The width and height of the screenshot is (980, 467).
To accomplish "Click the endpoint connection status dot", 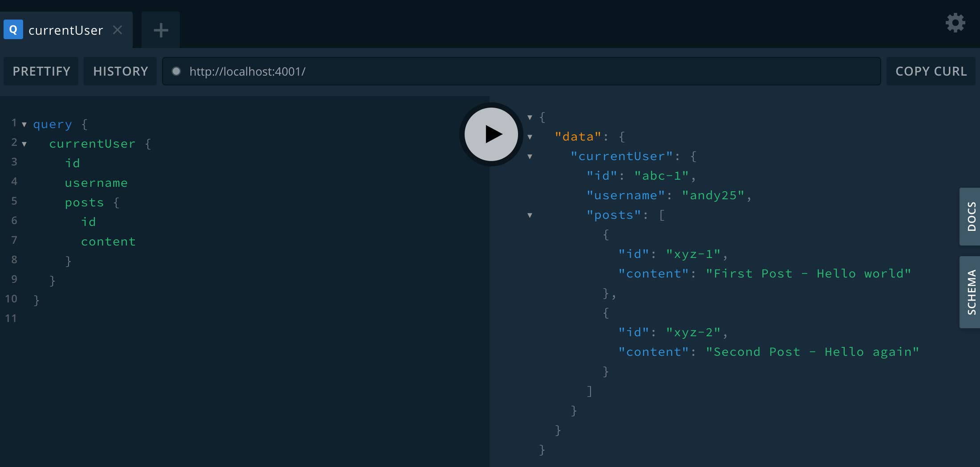I will pyautogui.click(x=176, y=71).
